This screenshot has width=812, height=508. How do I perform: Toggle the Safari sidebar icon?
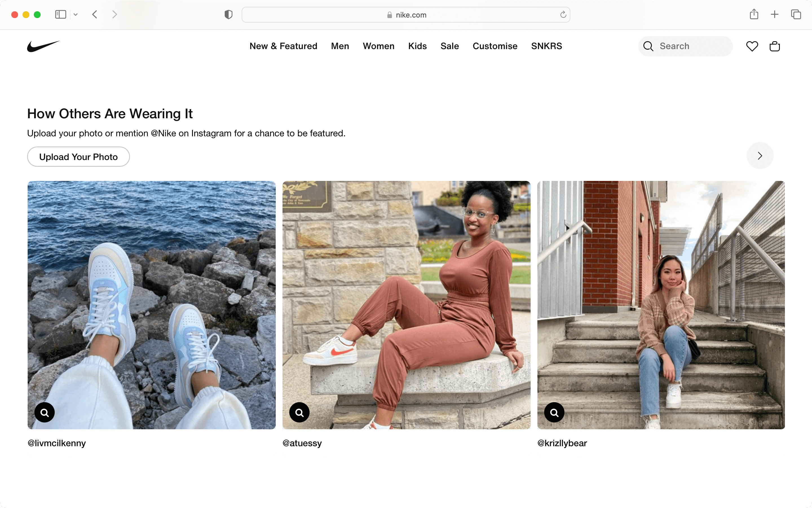60,14
